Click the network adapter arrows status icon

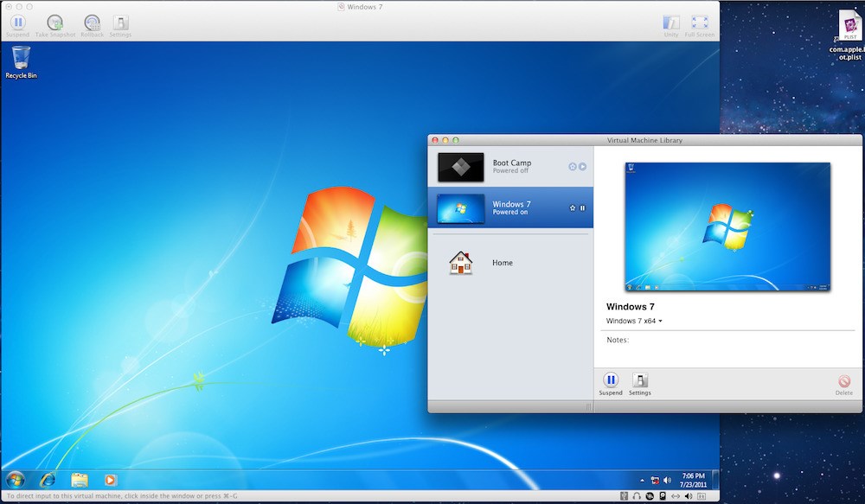click(676, 496)
